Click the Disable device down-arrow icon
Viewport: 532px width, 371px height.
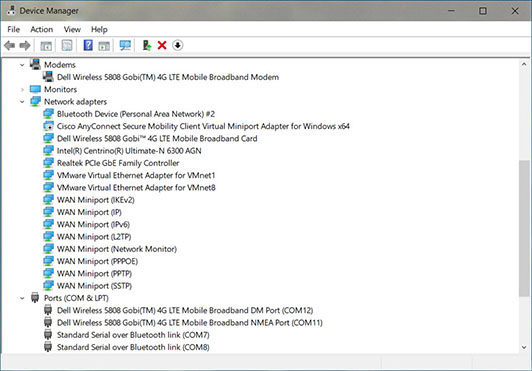click(177, 45)
